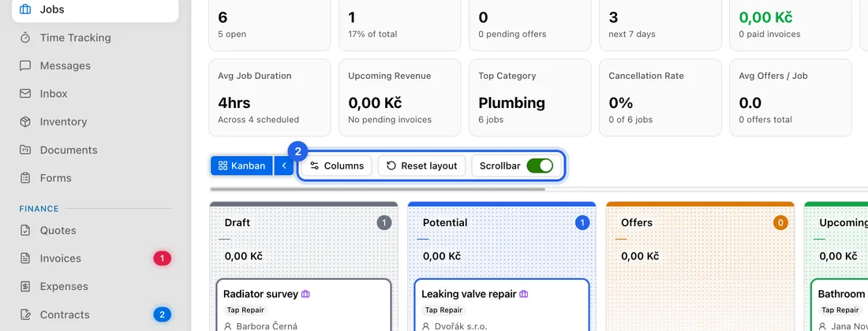Click the Expenses dollar icon

[25, 286]
